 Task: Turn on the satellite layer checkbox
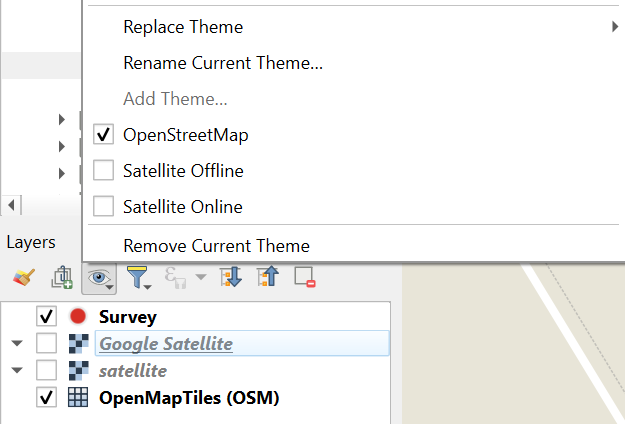click(46, 371)
